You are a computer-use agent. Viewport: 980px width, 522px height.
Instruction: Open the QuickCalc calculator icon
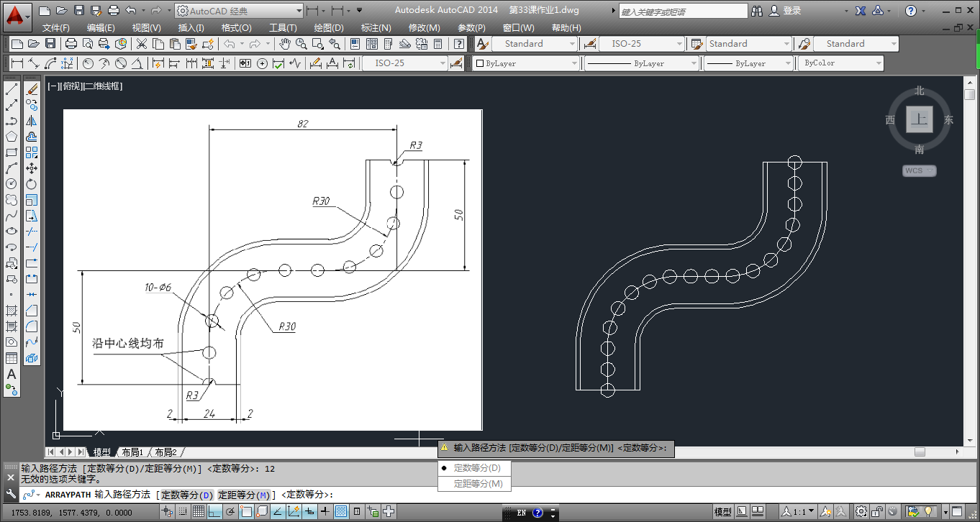pyautogui.click(x=438, y=44)
